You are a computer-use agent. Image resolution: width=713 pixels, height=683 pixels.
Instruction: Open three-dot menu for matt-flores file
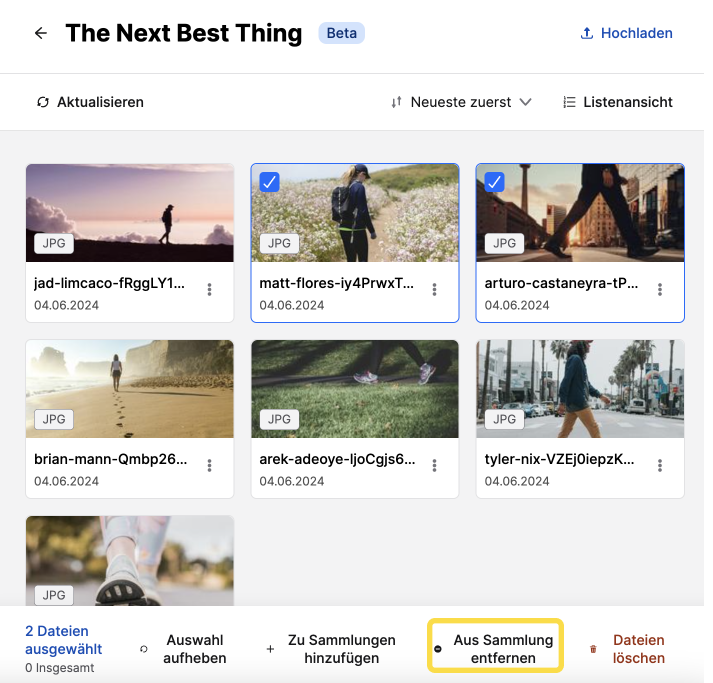coord(435,290)
